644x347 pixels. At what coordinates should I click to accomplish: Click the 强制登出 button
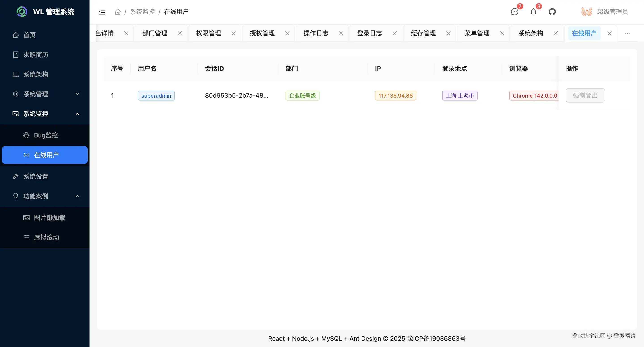[x=585, y=95]
